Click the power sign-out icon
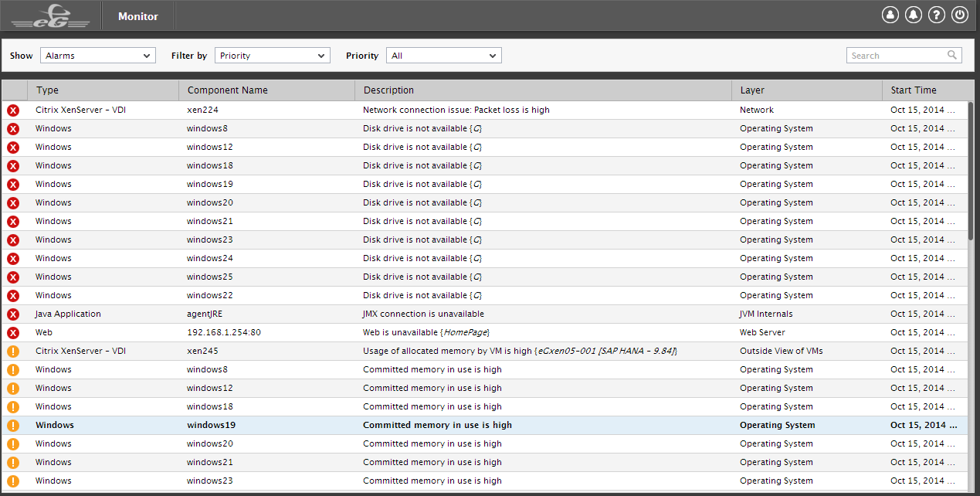 pyautogui.click(x=960, y=15)
